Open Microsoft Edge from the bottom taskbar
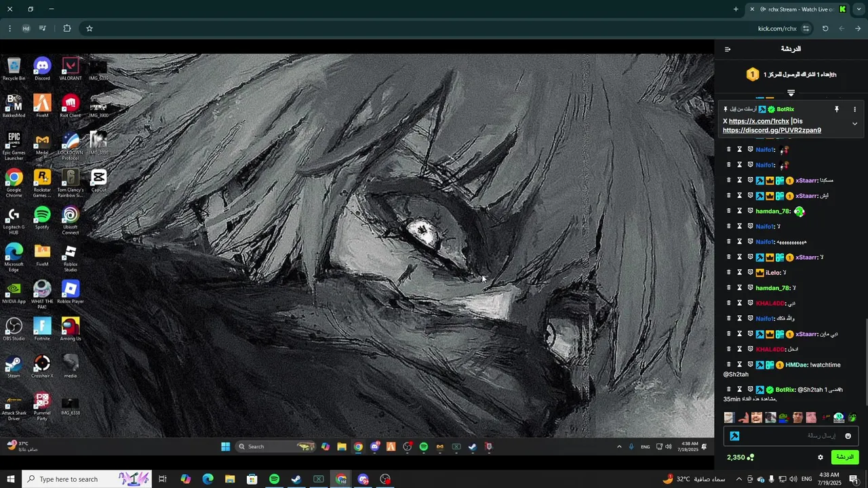 tap(208, 479)
